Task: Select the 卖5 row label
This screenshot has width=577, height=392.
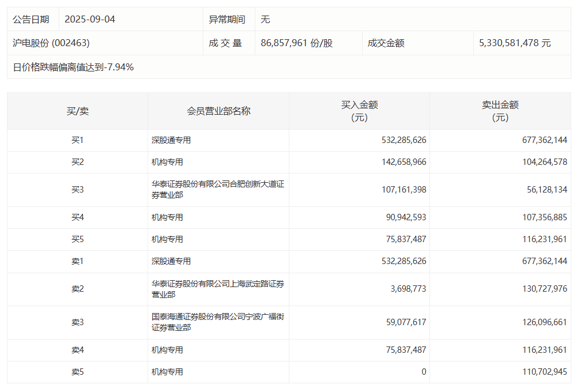Action: tap(78, 372)
